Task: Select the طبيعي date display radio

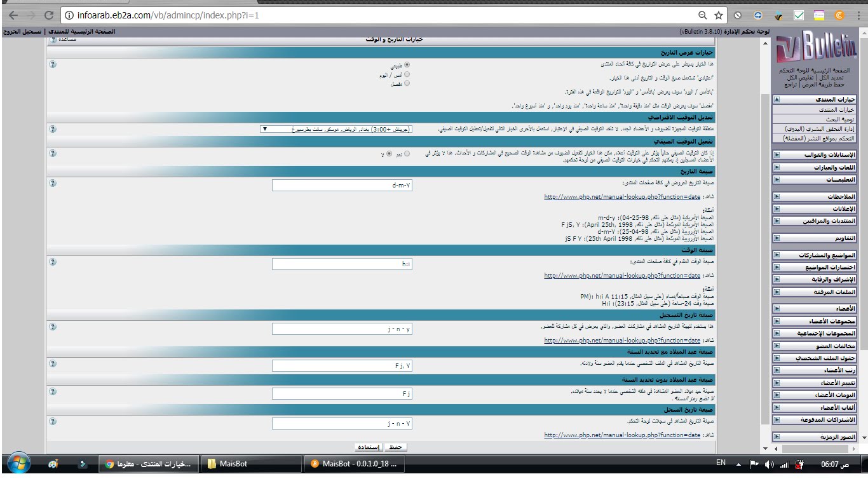Action: click(407, 65)
